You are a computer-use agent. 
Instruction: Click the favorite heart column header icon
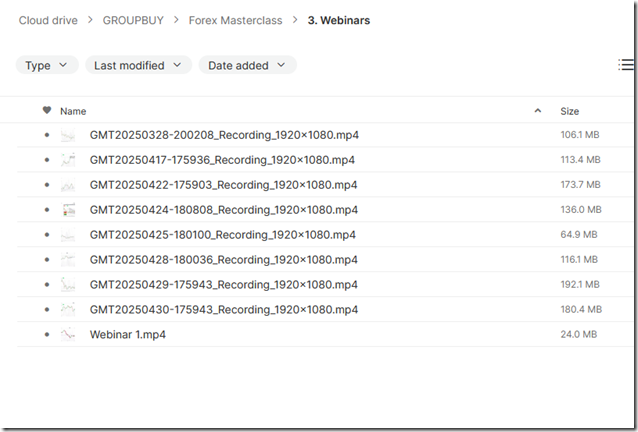(x=46, y=111)
